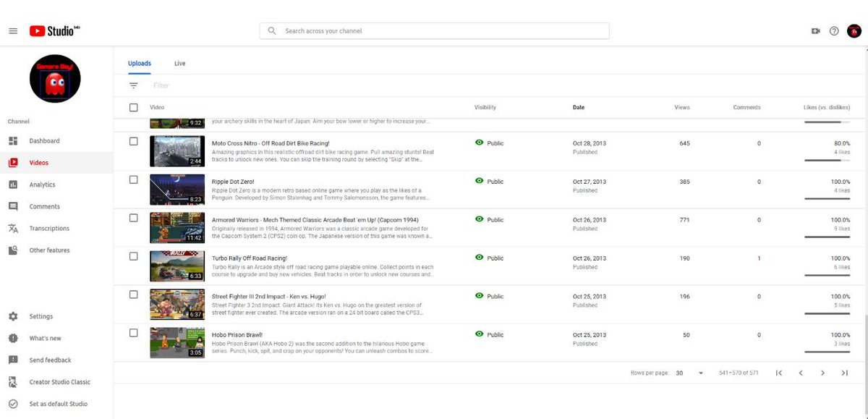Click the channel profile picture in sidebar

[x=55, y=78]
